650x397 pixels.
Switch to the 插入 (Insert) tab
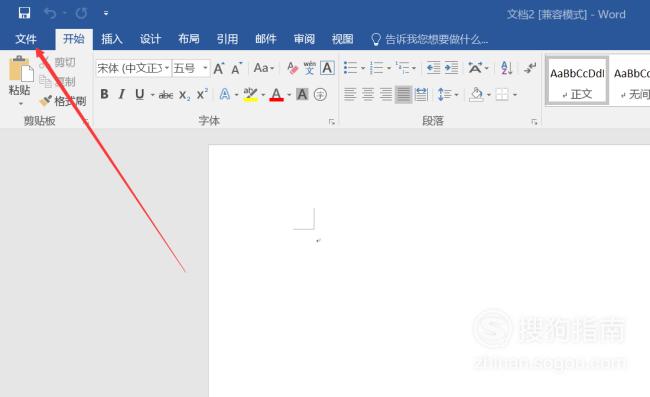(112, 39)
